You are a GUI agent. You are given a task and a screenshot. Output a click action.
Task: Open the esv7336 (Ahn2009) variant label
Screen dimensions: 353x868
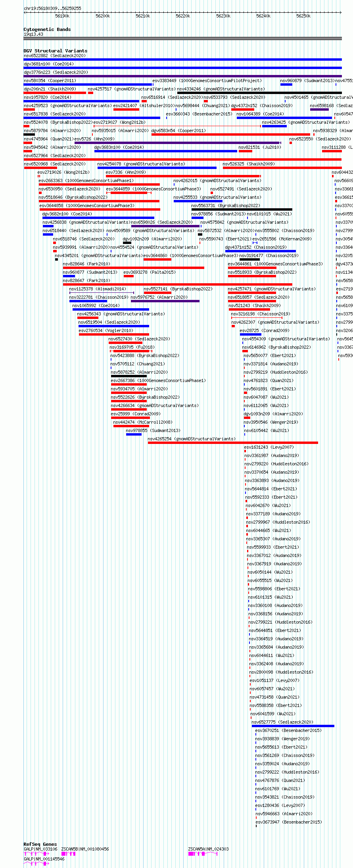126,172
